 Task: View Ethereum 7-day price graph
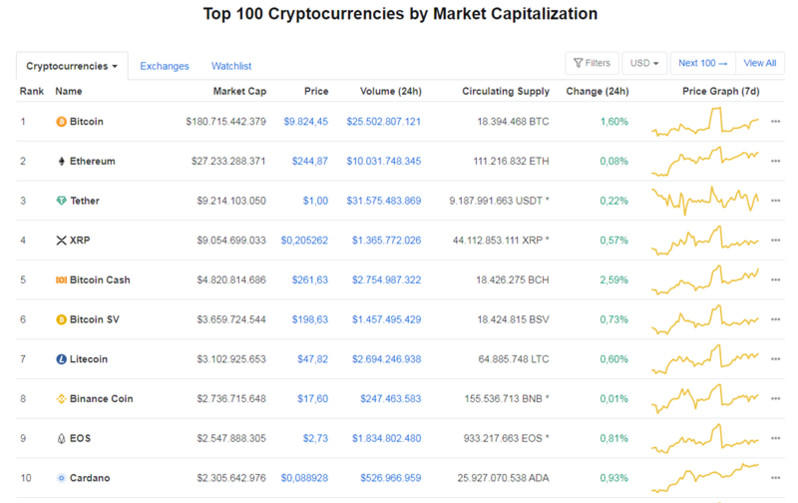[x=705, y=159]
